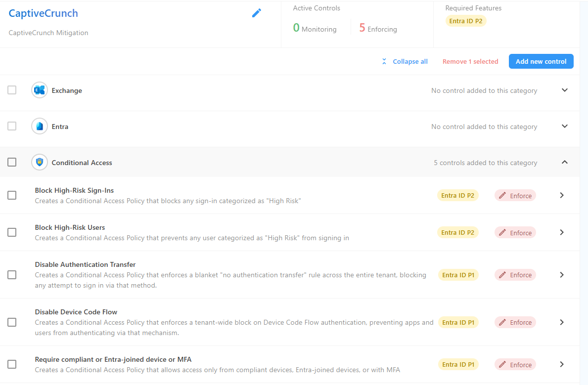Open Disable Device Code Flow details arrow

(x=562, y=322)
